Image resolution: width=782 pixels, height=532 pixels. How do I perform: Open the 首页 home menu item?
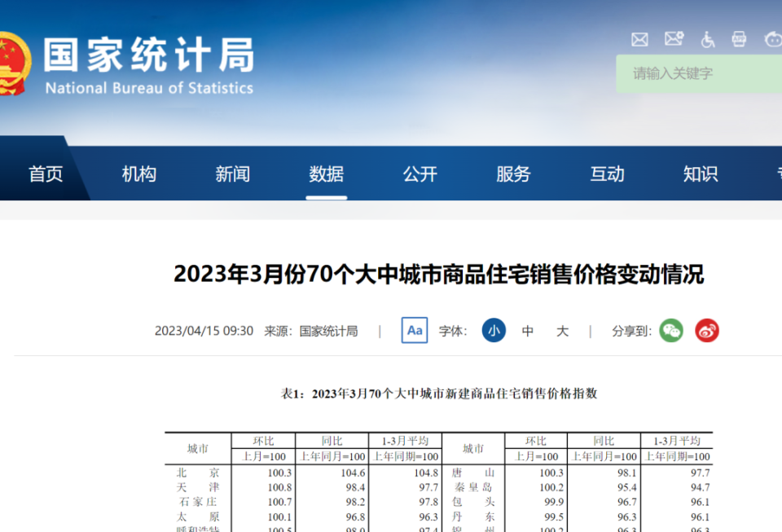(x=46, y=174)
